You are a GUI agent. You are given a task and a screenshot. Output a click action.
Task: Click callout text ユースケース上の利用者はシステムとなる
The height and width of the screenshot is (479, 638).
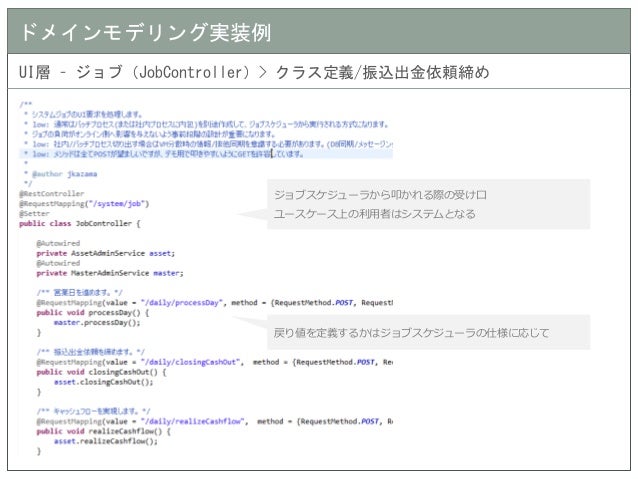374,214
